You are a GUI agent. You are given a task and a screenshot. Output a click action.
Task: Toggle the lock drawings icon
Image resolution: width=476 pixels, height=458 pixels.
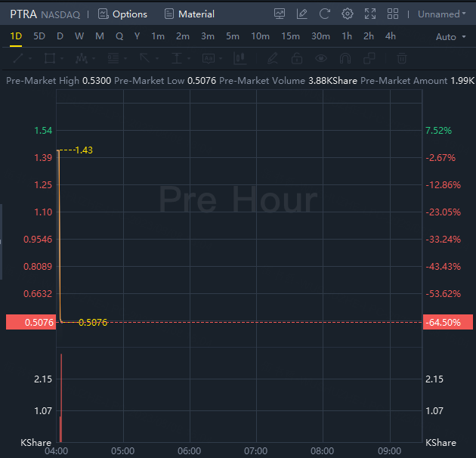click(297, 58)
